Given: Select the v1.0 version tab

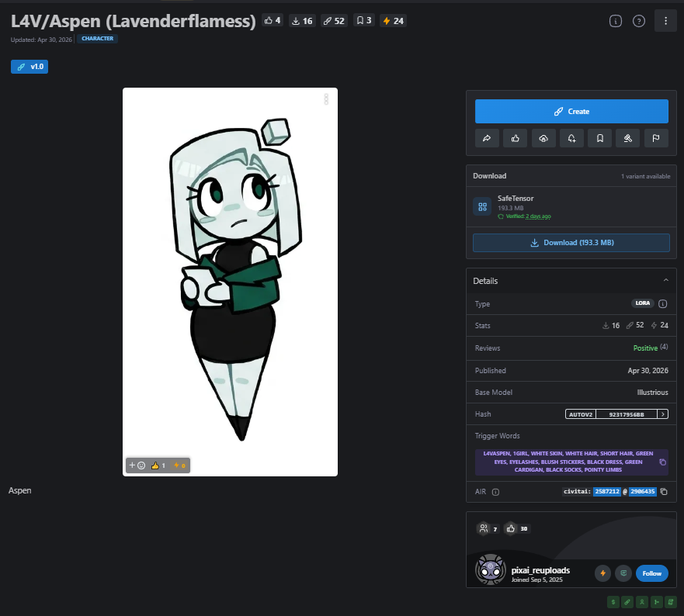Looking at the screenshot, I should click(30, 67).
